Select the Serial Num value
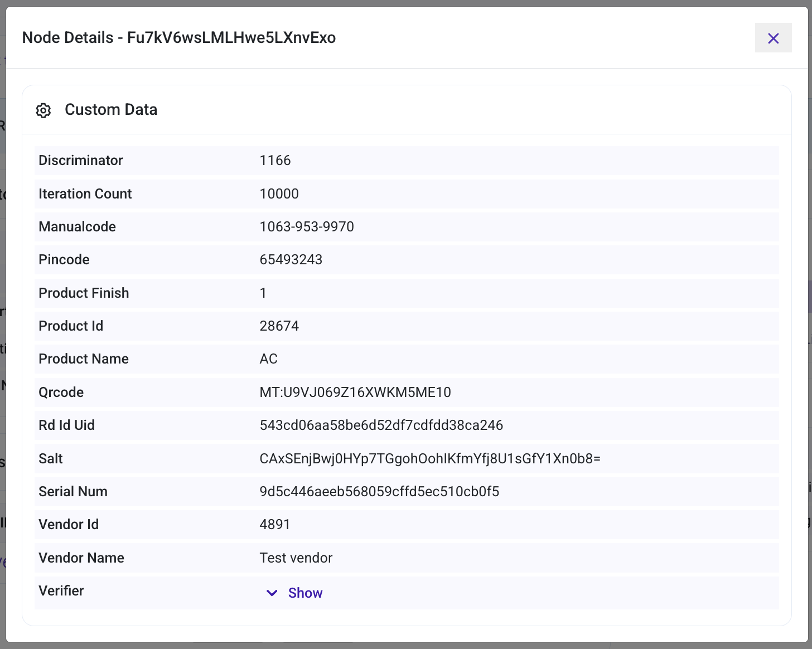 point(379,491)
